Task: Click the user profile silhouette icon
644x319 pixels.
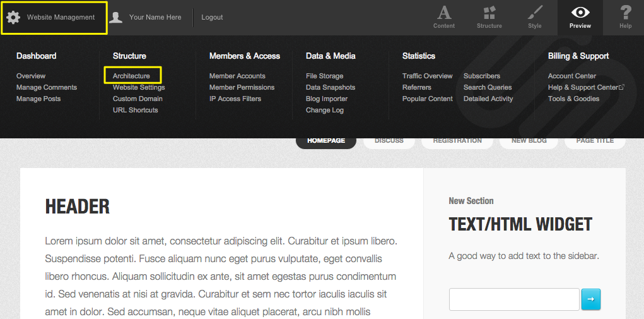Action: coord(115,17)
